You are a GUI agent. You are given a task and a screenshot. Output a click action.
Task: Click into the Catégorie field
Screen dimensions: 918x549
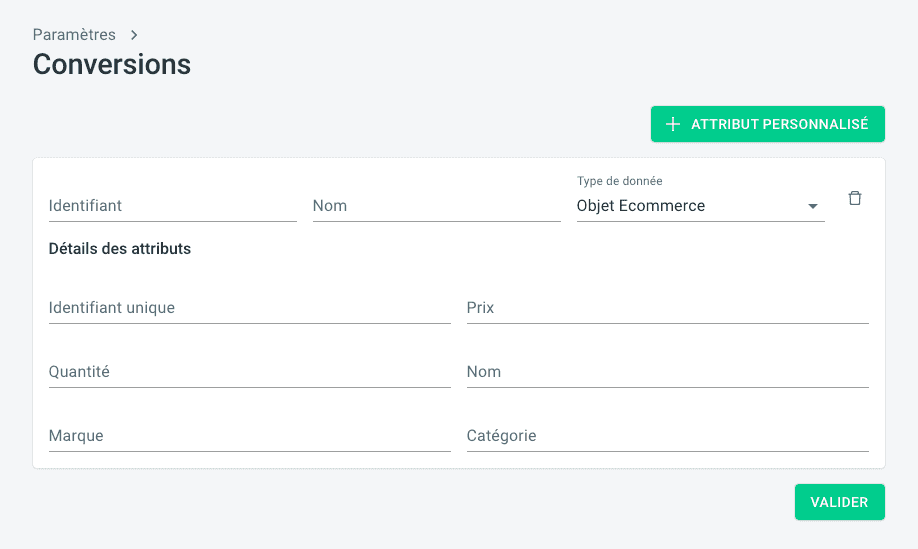pyautogui.click(x=667, y=436)
